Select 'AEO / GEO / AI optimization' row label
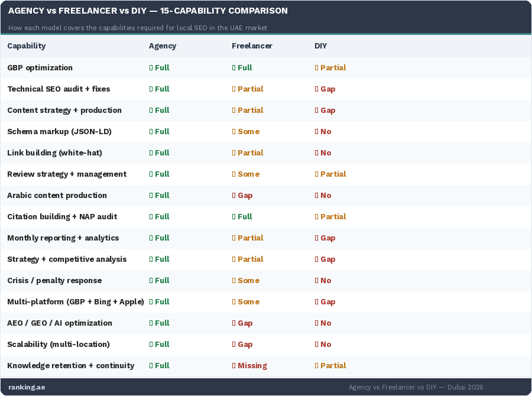532x396 pixels. [60, 323]
